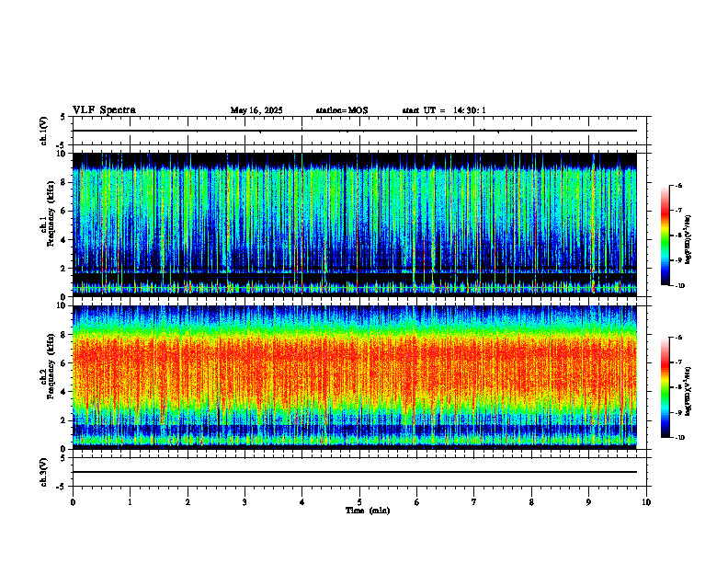The image size is (728, 563).
Task: Click the -7 label on ch.2 color scale
Action: click(678, 362)
